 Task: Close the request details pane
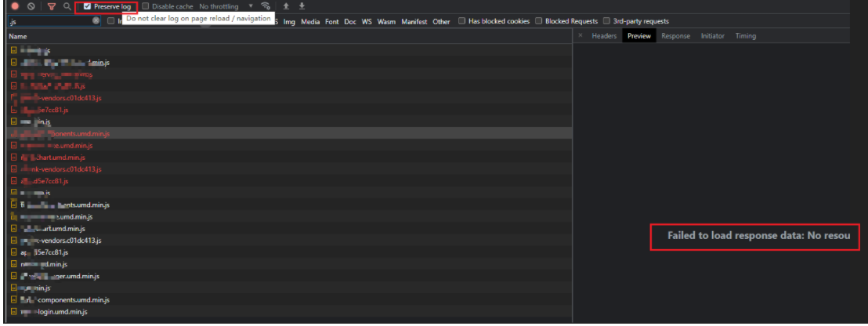click(580, 35)
